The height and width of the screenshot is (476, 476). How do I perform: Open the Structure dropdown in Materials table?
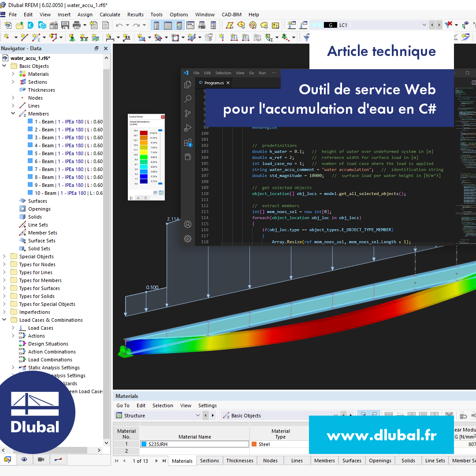[x=197, y=415]
